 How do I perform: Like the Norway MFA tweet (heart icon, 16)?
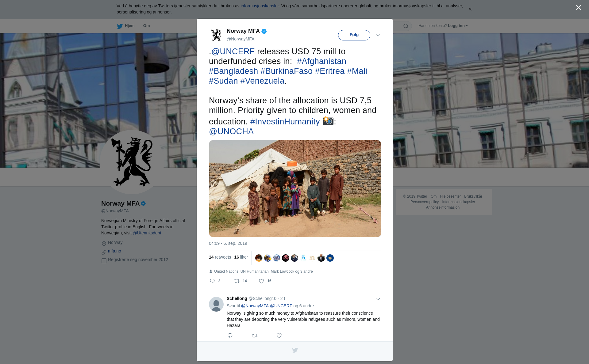point(261,281)
